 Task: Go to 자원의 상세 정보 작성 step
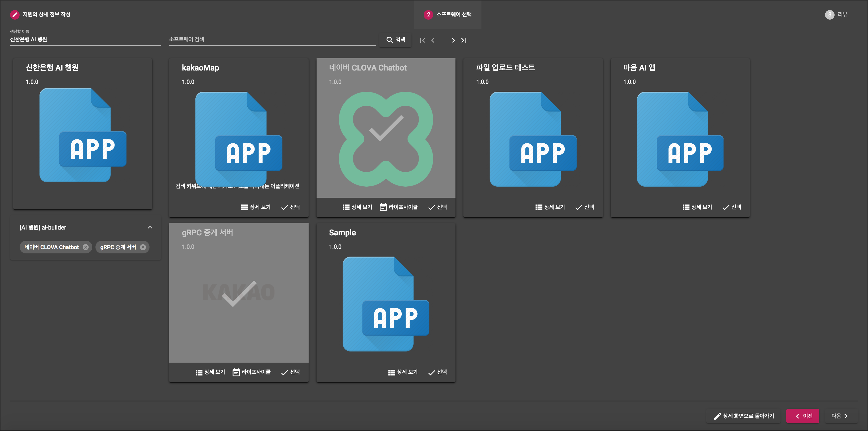click(x=41, y=15)
